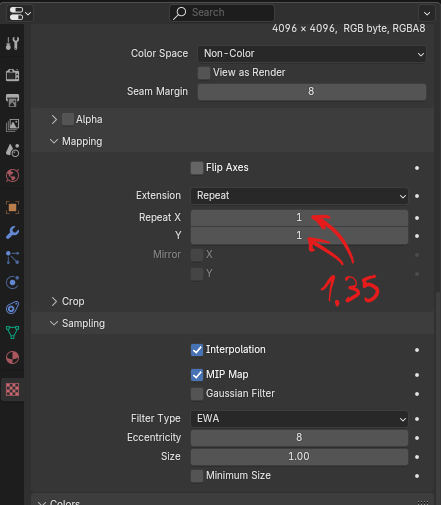Click the Seam Margin value field
Image resolution: width=441 pixels, height=505 pixels.
(x=312, y=92)
